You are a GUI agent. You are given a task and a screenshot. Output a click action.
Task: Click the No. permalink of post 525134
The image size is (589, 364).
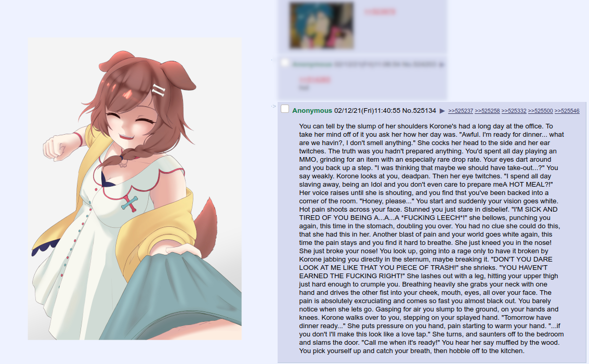pyautogui.click(x=407, y=110)
